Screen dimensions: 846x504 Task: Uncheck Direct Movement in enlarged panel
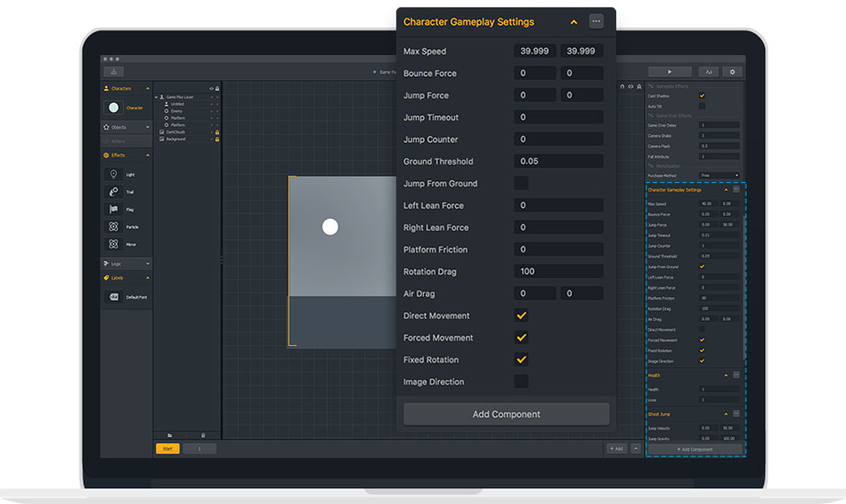pos(521,315)
